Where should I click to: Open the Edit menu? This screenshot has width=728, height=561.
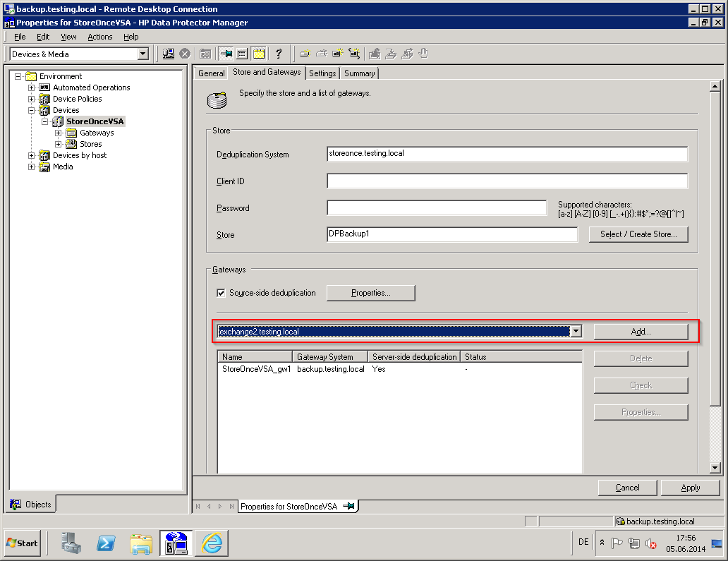[x=43, y=37]
